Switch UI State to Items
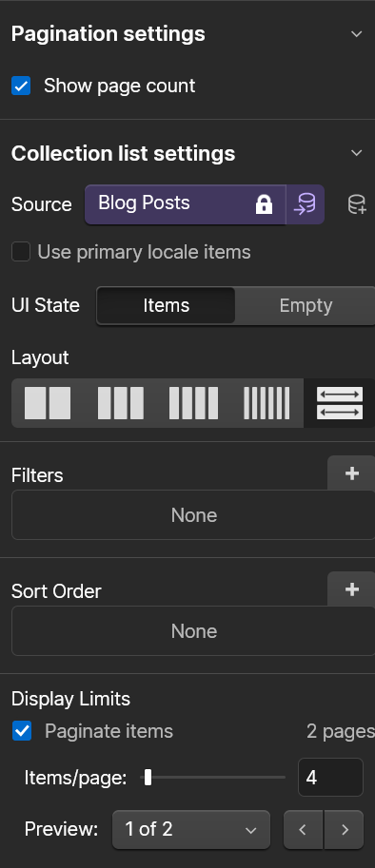The width and height of the screenshot is (375, 868). (x=166, y=305)
